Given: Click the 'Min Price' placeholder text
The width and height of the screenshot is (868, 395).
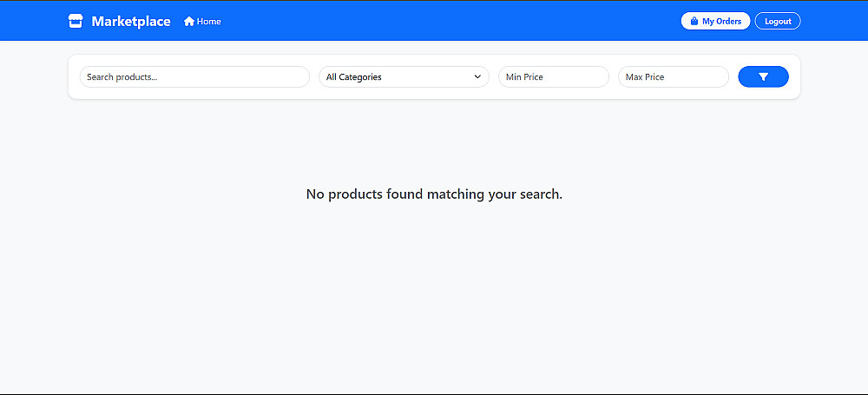Looking at the screenshot, I should tap(524, 77).
